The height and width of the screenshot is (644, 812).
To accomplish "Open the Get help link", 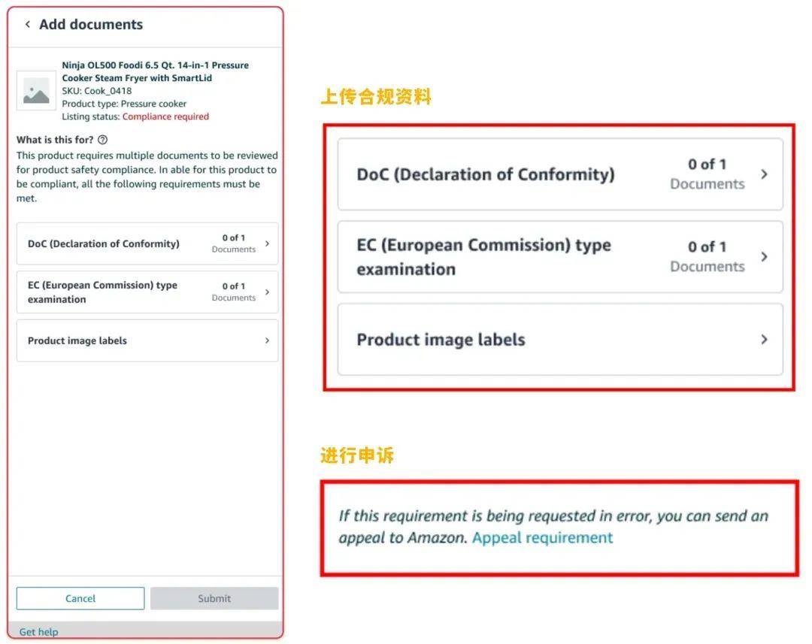I will click(x=39, y=631).
